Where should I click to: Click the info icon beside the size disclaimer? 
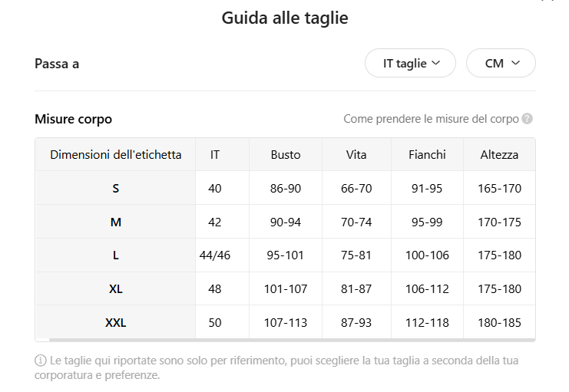pyautogui.click(x=41, y=361)
